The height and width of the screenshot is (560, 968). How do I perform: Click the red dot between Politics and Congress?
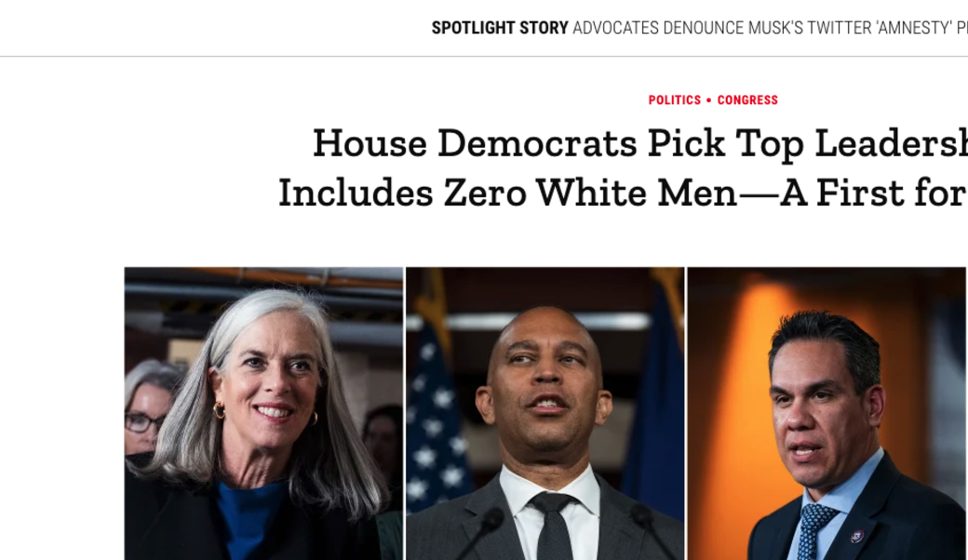[709, 100]
